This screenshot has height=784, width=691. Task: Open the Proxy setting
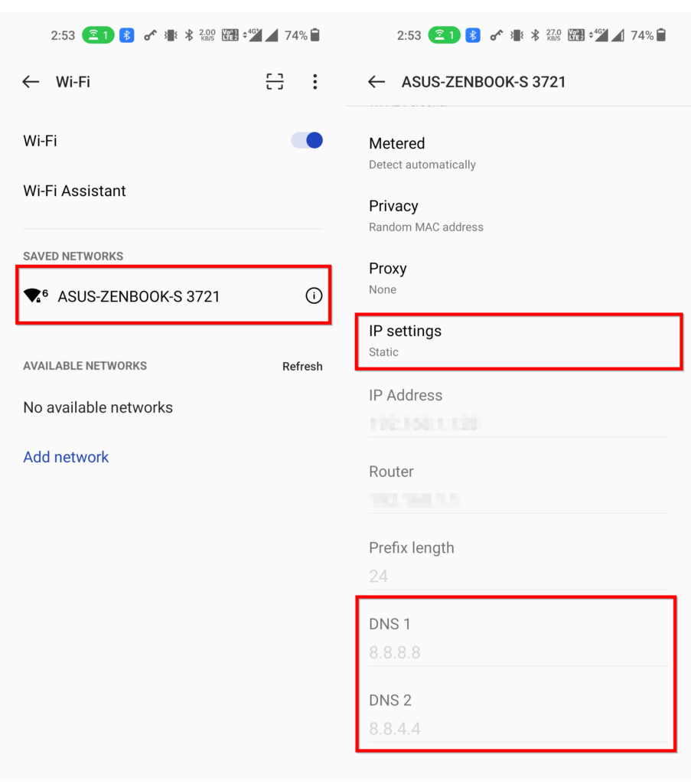tap(519, 278)
